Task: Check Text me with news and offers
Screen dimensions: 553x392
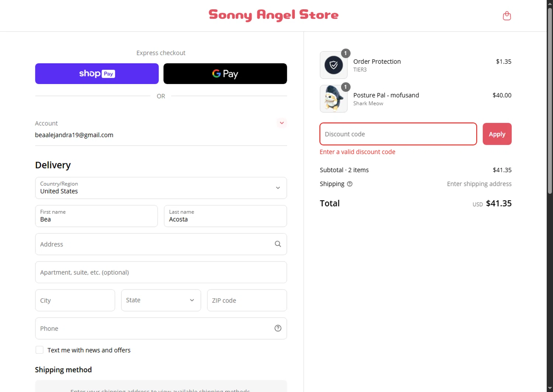Action: tap(39, 350)
